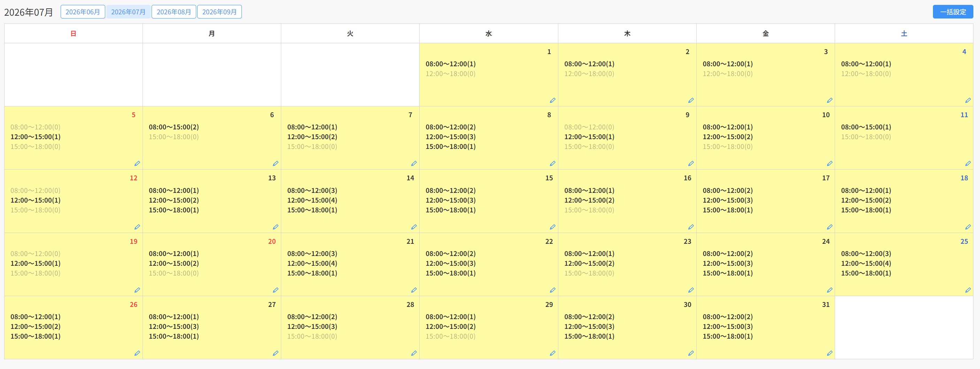Open the edit pencil for July 8

point(552,164)
